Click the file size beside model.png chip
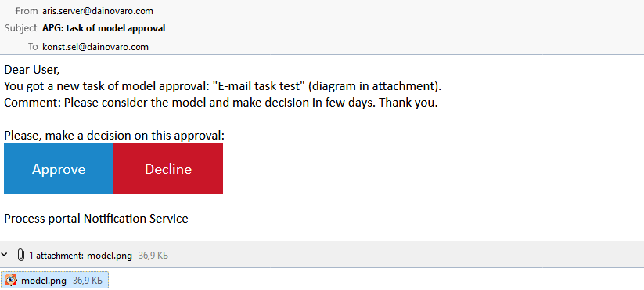This screenshot has height=290, width=644. [88, 281]
